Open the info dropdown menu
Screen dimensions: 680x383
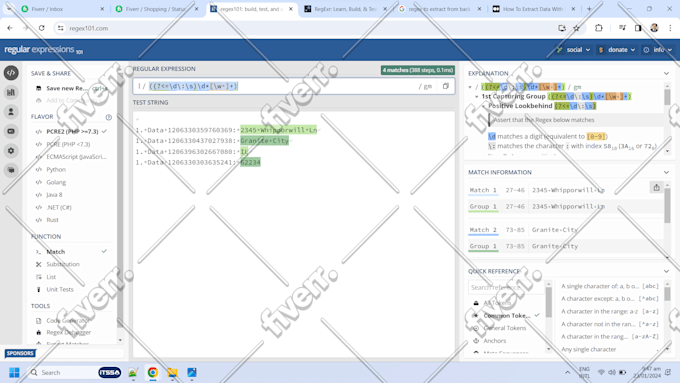[658, 50]
